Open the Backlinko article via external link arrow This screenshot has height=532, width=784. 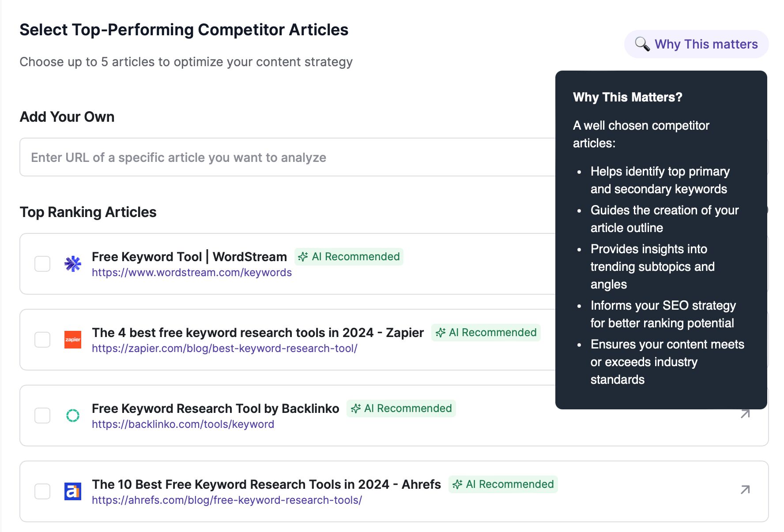point(745,414)
